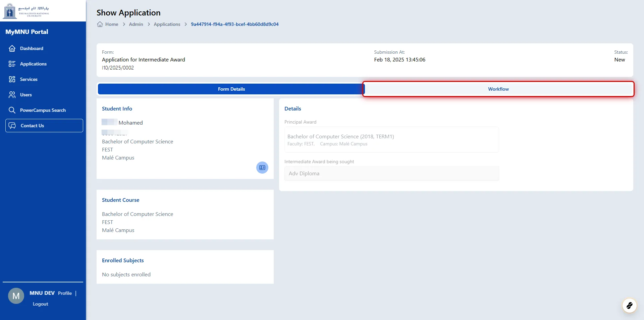Click the round floating widget icon bottom-right
Viewport: 644px width, 320px height.
click(629, 306)
